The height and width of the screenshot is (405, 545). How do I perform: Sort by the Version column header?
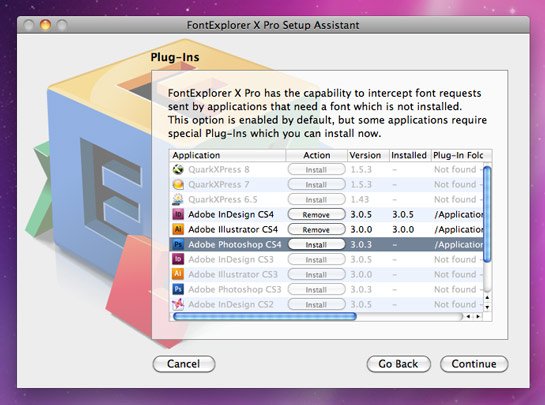[x=368, y=155]
